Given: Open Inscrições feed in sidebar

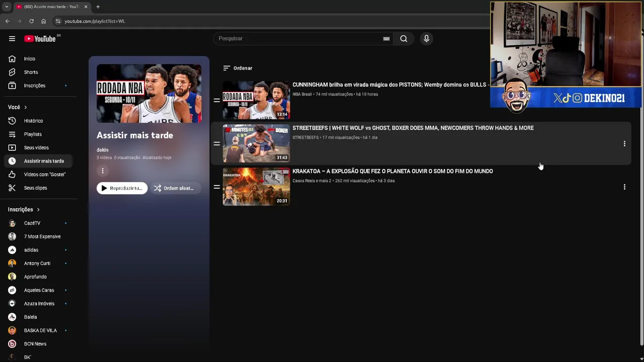Looking at the screenshot, I should point(38,85).
